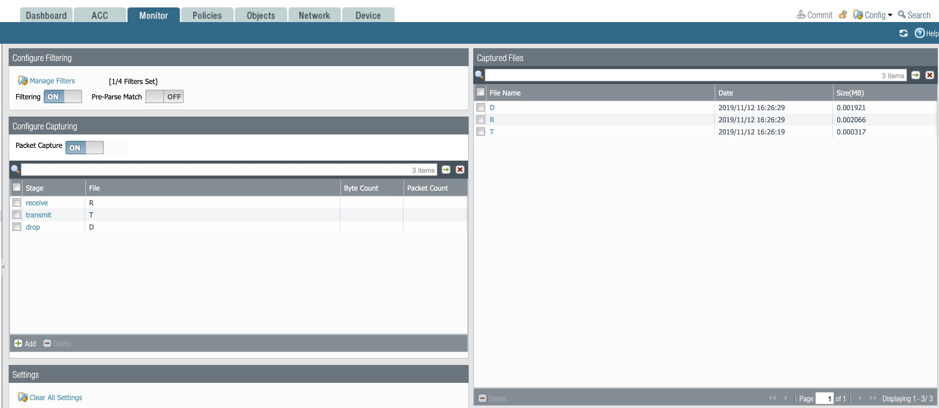Tick select-all checkbox beside File Name
Screen dimensions: 939x408
coord(480,93)
